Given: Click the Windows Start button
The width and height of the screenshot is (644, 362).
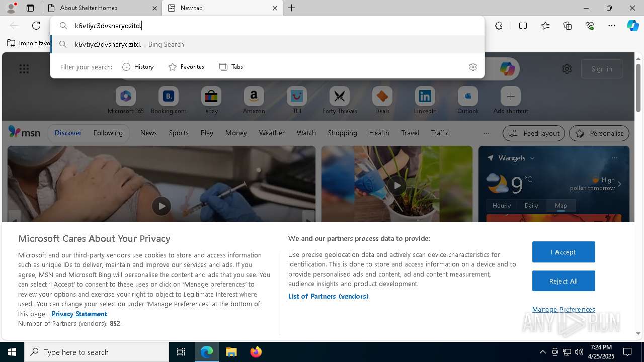Looking at the screenshot, I should (12, 352).
